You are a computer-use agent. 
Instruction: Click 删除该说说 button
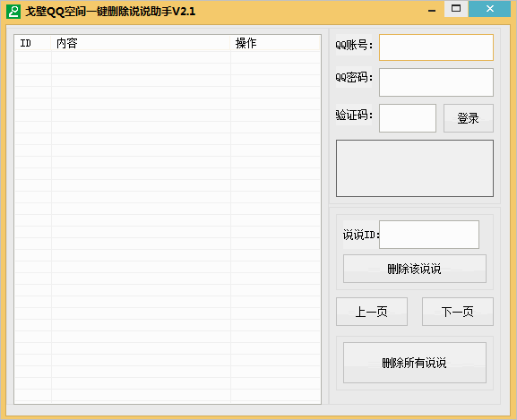pyautogui.click(x=415, y=269)
